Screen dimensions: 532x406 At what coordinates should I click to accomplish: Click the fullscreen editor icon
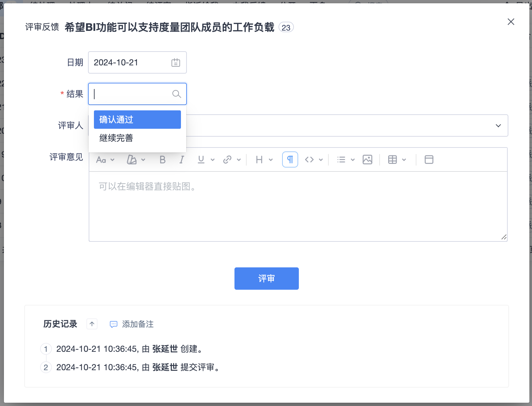pos(429,160)
